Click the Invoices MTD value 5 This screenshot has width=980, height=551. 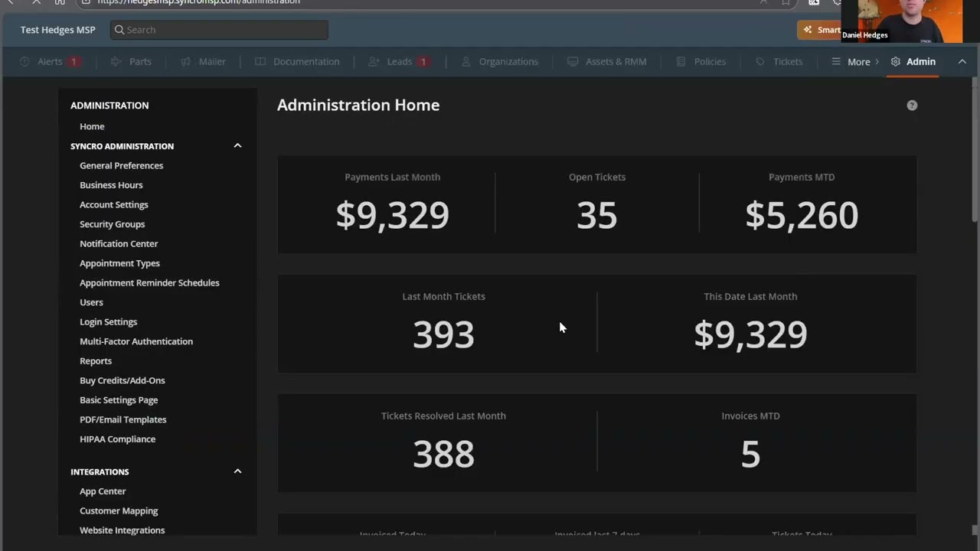750,455
